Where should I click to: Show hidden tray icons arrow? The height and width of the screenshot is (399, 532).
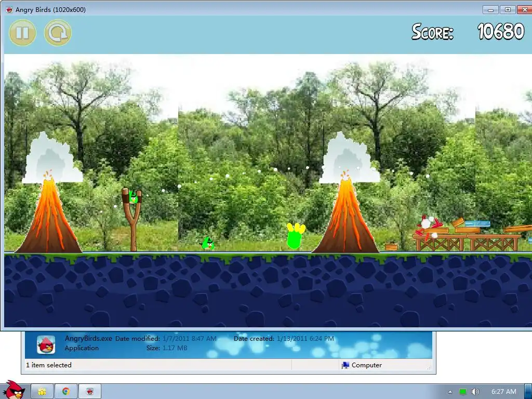[450, 392]
